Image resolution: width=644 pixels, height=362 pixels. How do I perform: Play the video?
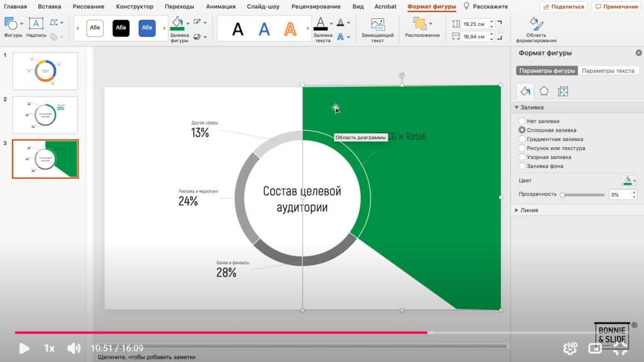[x=25, y=348]
